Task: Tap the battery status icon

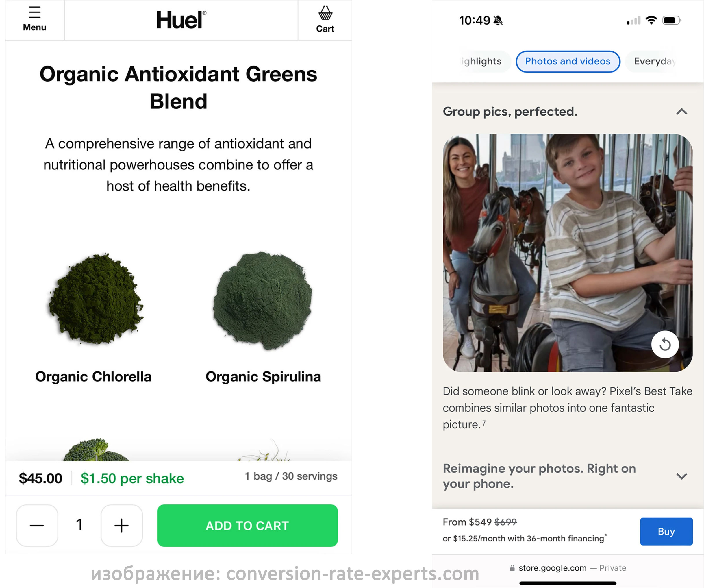Action: 671,20
